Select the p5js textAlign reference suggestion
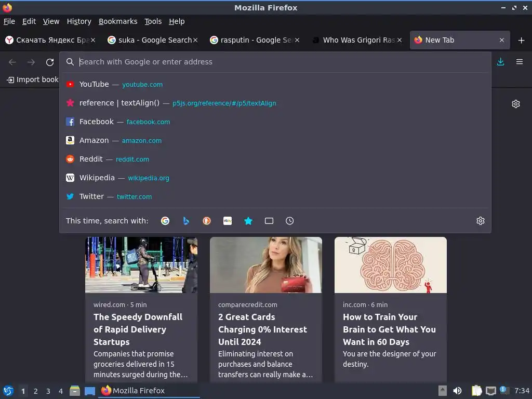This screenshot has width=532, height=399. [x=275, y=103]
